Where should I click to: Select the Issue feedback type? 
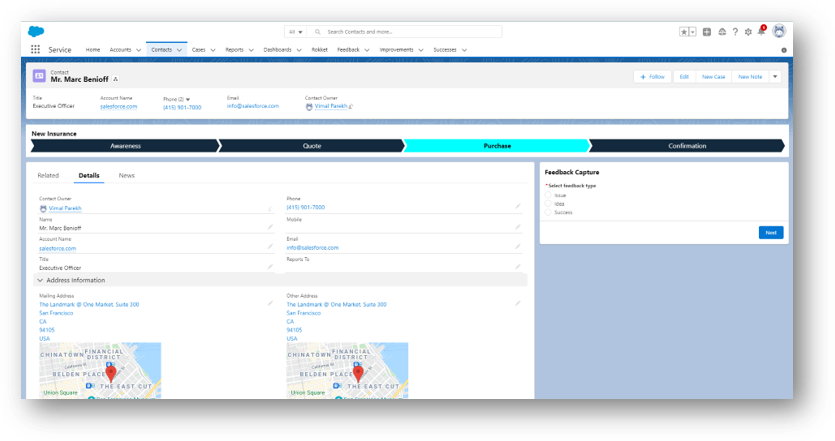pyautogui.click(x=548, y=195)
